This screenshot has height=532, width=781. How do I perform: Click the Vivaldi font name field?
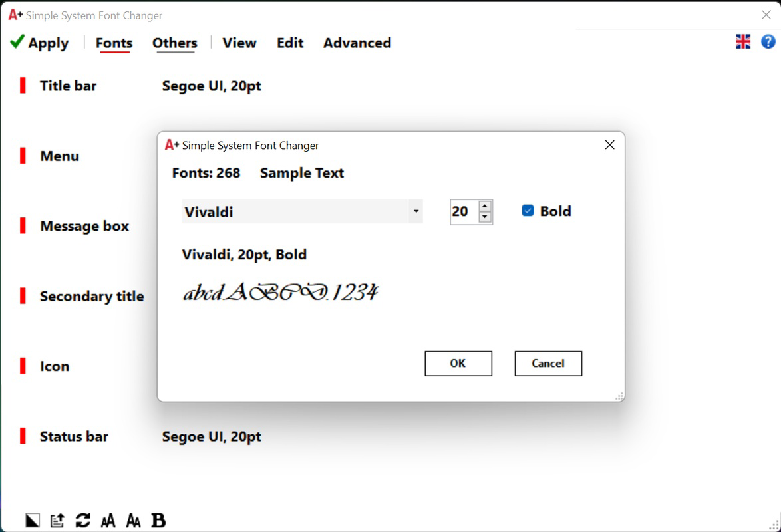295,211
